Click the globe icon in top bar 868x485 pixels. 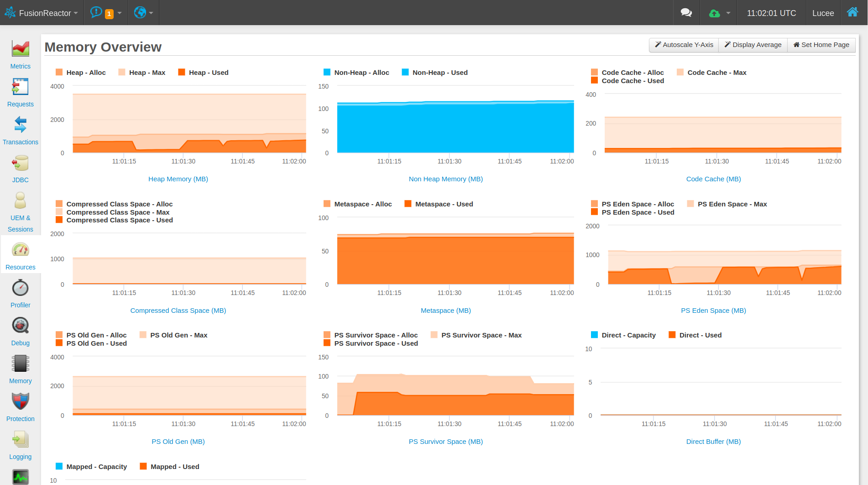pyautogui.click(x=140, y=12)
